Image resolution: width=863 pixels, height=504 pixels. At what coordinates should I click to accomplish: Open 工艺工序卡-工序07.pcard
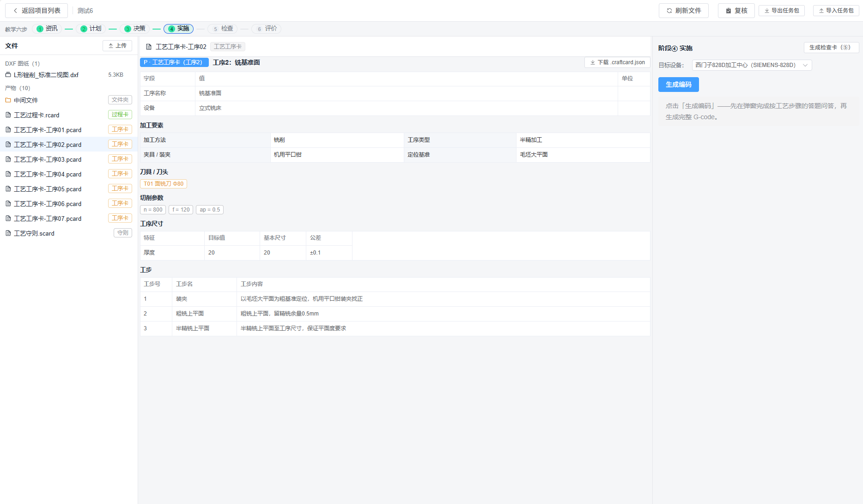pyautogui.click(x=69, y=219)
